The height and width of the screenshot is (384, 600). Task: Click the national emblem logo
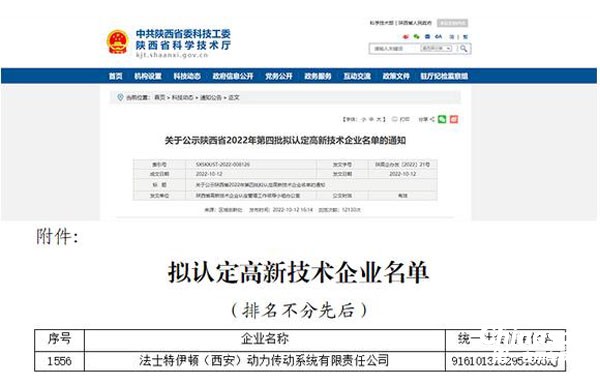tap(117, 42)
